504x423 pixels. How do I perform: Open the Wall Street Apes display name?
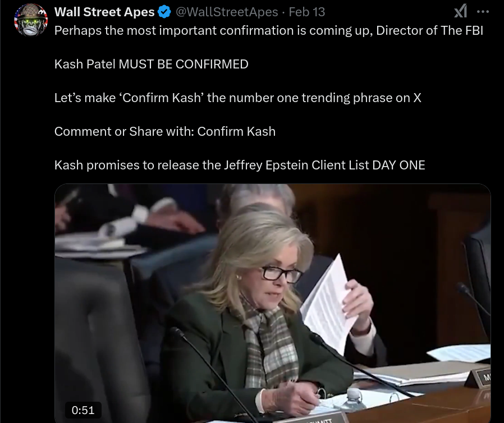(104, 12)
